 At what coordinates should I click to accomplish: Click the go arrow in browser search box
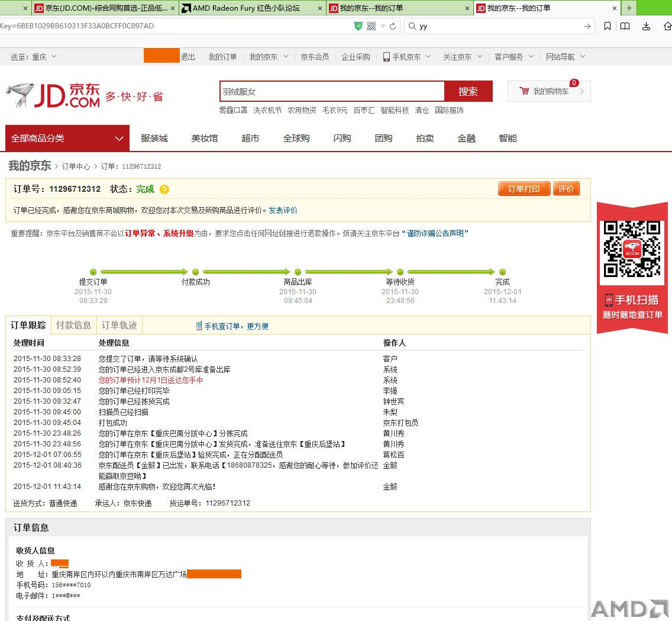(587, 26)
